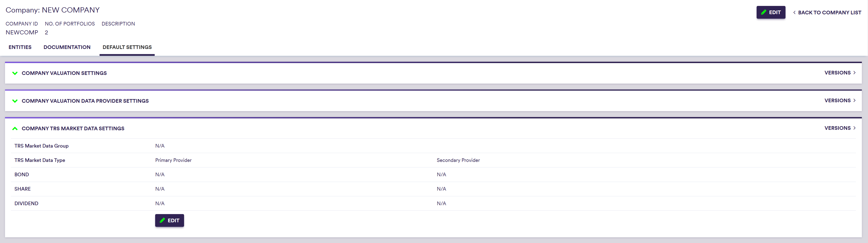This screenshot has height=243, width=868.
Task: Go back to company list
Action: click(x=829, y=13)
